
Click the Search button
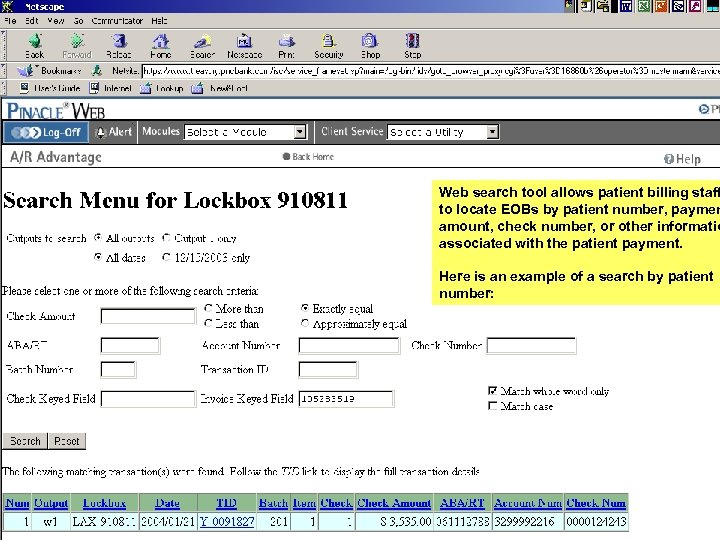tap(25, 441)
